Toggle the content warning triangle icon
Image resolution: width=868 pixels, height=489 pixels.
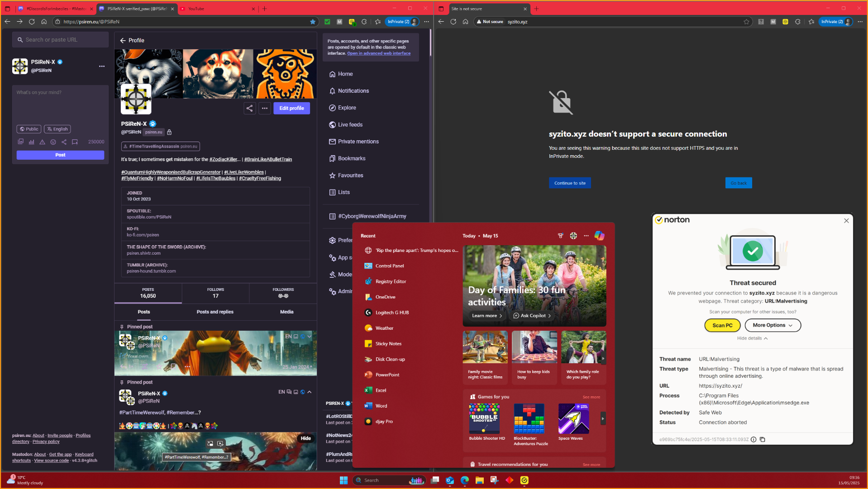coord(42,142)
